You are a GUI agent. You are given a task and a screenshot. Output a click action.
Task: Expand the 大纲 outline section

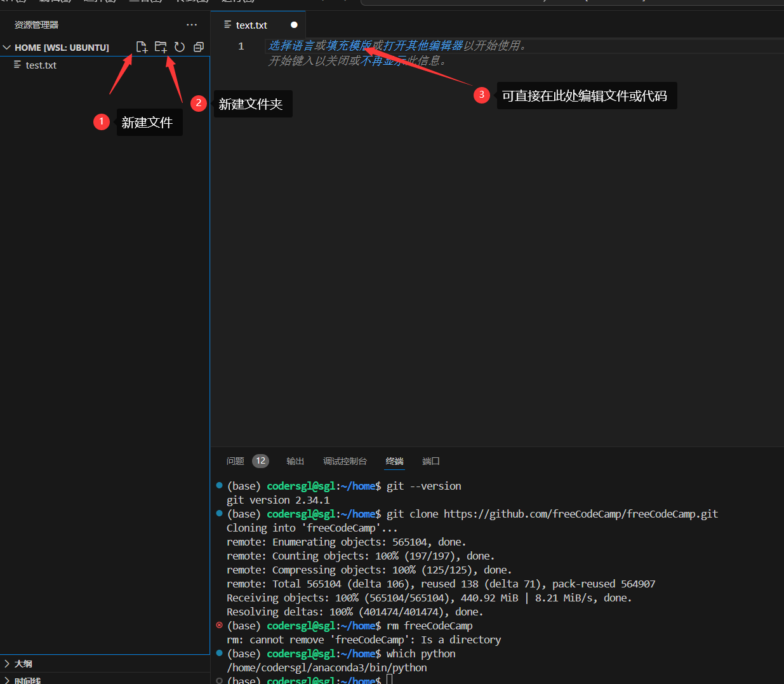(x=19, y=664)
